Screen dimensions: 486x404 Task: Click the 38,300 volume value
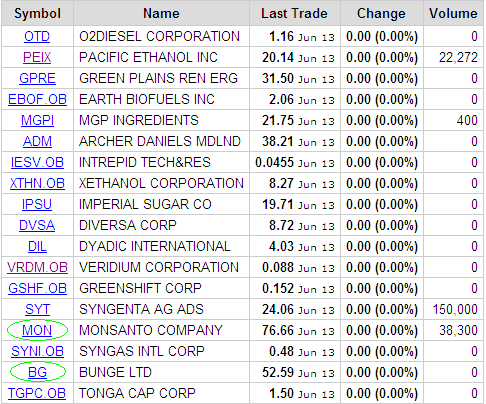458,330
